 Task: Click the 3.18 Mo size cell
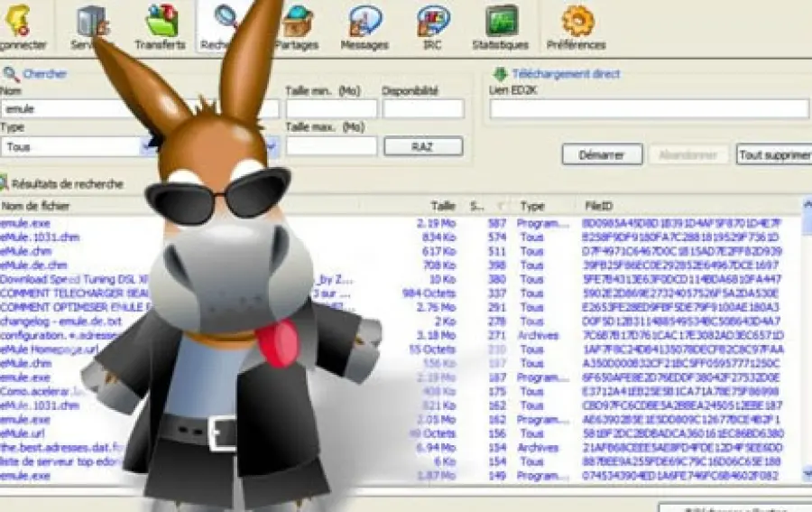[x=436, y=335]
